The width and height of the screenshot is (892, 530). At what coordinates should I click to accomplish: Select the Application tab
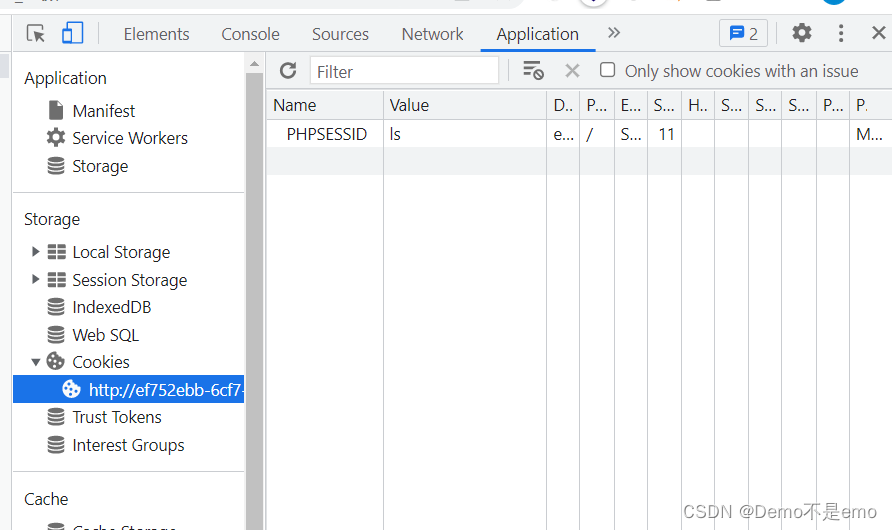click(x=538, y=34)
